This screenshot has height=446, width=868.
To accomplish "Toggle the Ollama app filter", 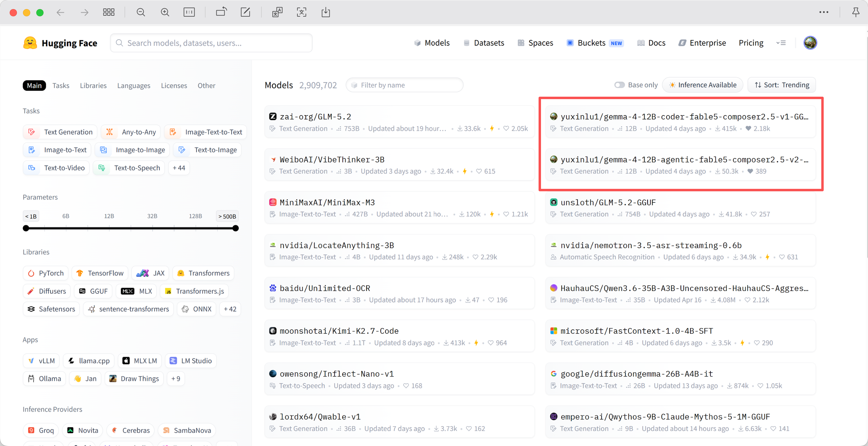I will coord(44,378).
